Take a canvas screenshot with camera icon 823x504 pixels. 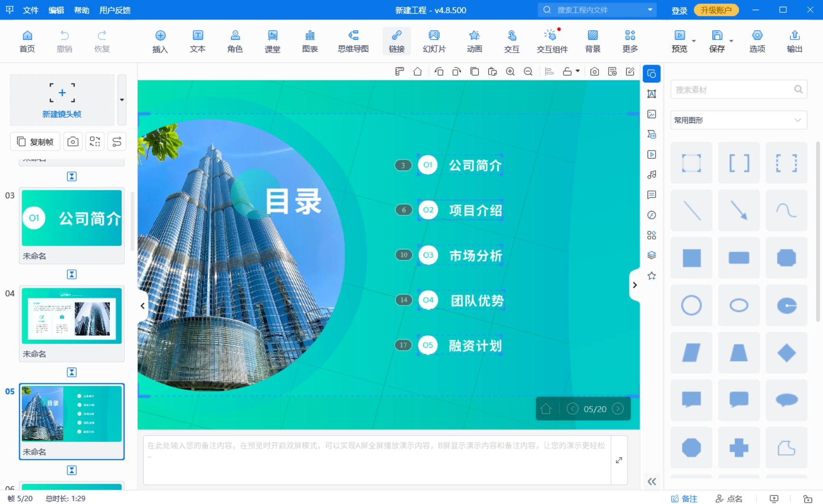pyautogui.click(x=594, y=72)
